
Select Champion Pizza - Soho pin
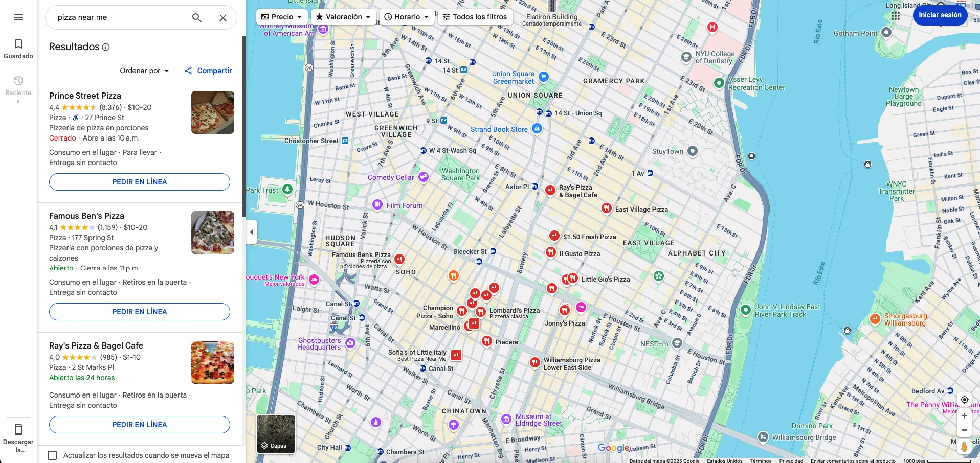tap(462, 311)
